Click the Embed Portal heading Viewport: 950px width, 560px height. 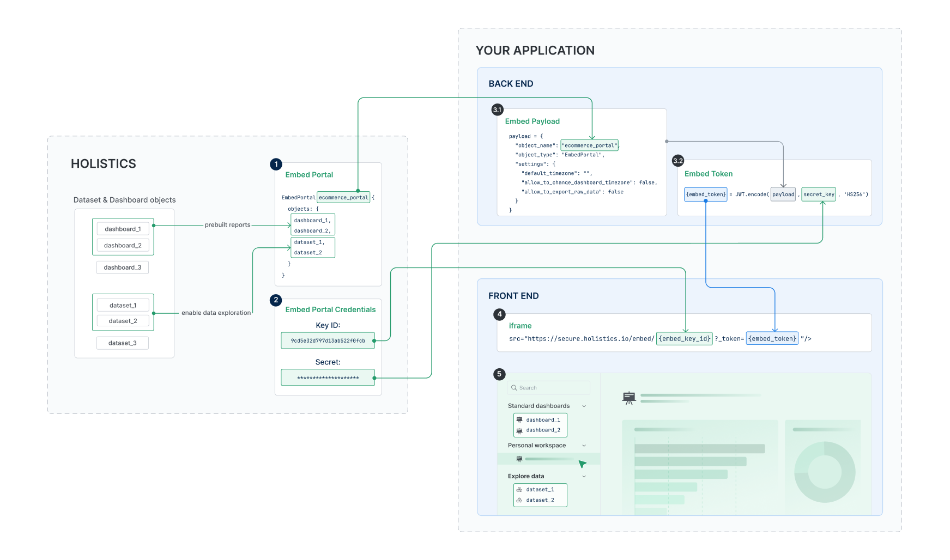(309, 175)
